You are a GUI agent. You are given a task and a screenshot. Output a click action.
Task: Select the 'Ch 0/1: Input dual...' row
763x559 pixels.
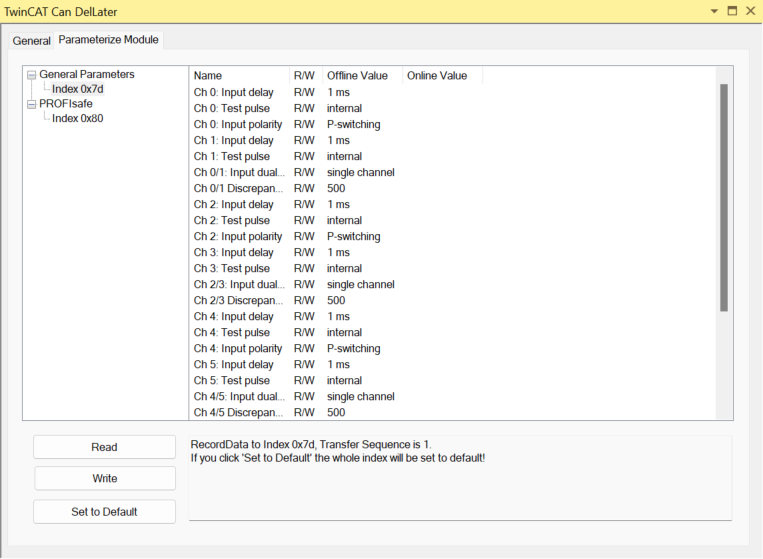[336, 173]
